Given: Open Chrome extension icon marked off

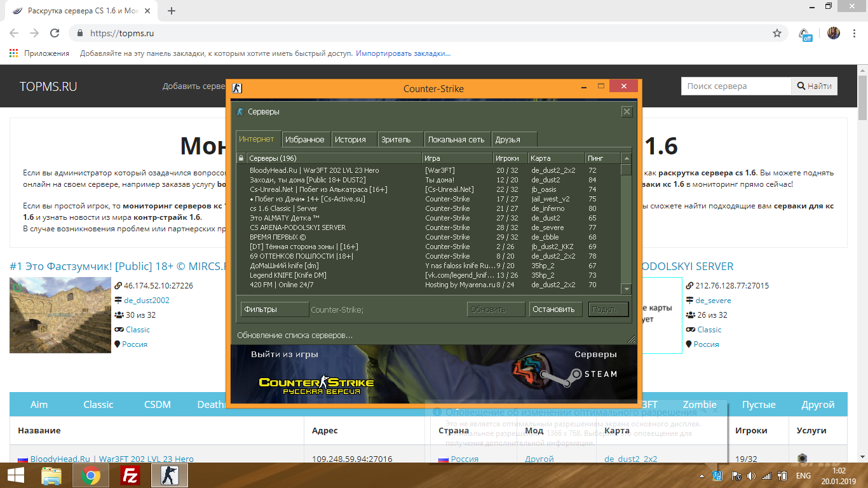Looking at the screenshot, I should 804,34.
